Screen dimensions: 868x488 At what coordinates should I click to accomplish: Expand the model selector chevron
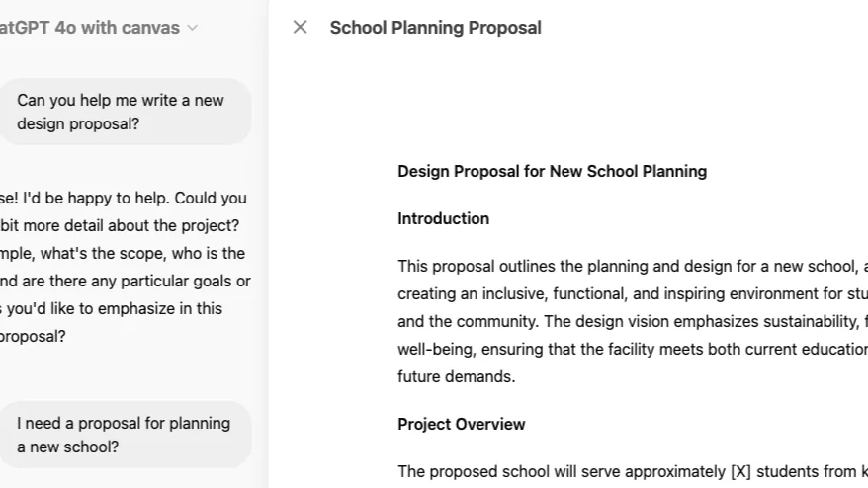[x=193, y=28]
